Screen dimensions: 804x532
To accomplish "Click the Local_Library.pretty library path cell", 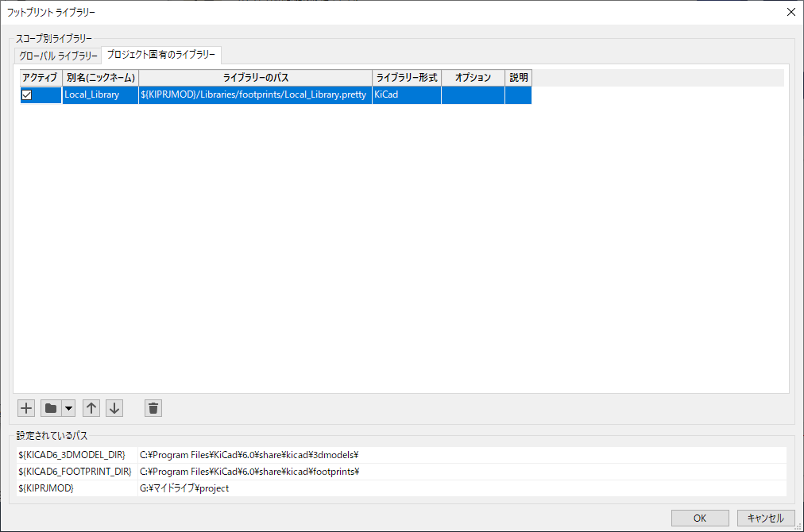I will tap(255, 95).
